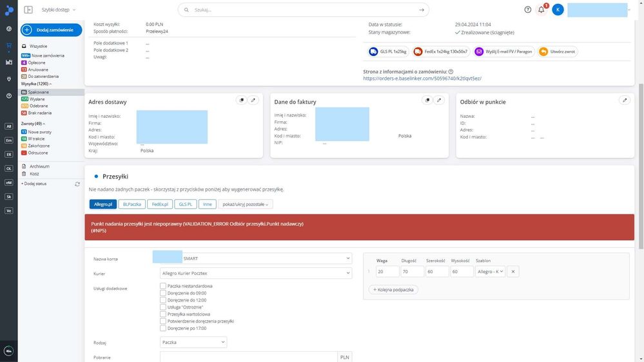Select the BLPaczka courier tab

[x=132, y=204]
